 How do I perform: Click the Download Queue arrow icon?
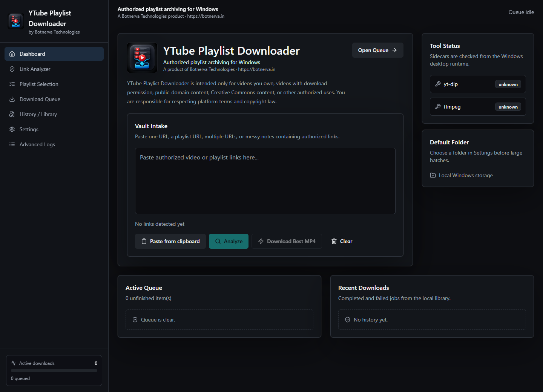point(12,99)
